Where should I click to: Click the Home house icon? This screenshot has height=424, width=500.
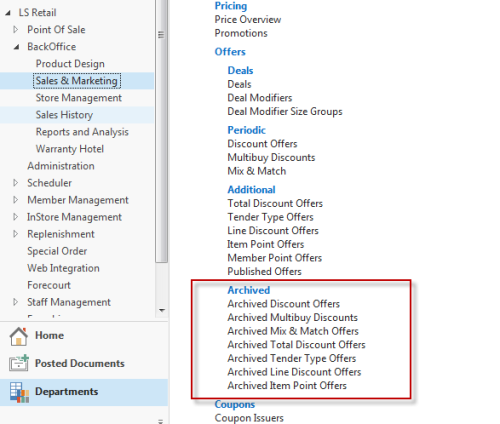[x=19, y=336]
